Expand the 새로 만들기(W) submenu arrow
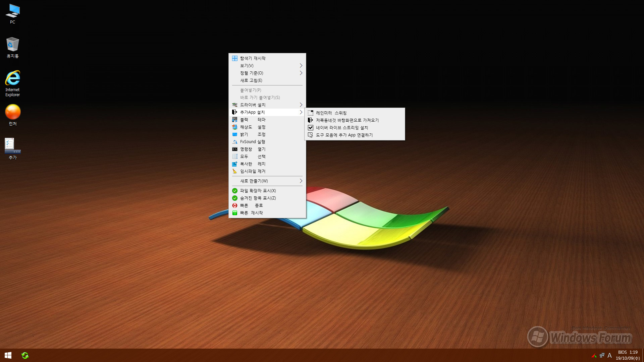The width and height of the screenshot is (644, 362). click(x=301, y=181)
